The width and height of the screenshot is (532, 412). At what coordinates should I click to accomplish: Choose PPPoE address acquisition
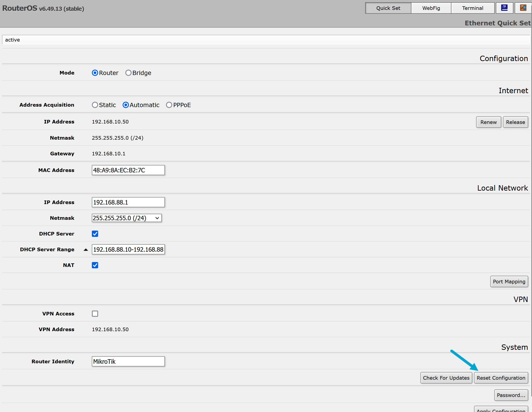coord(169,105)
